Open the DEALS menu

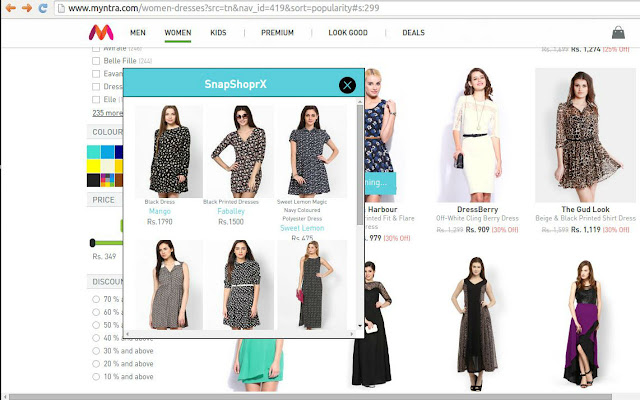(x=413, y=33)
